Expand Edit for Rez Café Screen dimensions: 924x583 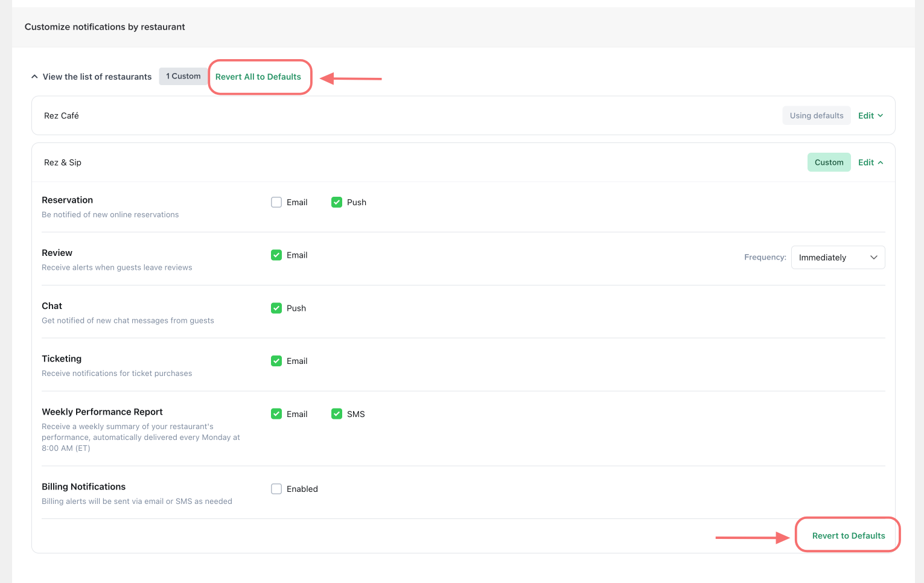tap(870, 115)
